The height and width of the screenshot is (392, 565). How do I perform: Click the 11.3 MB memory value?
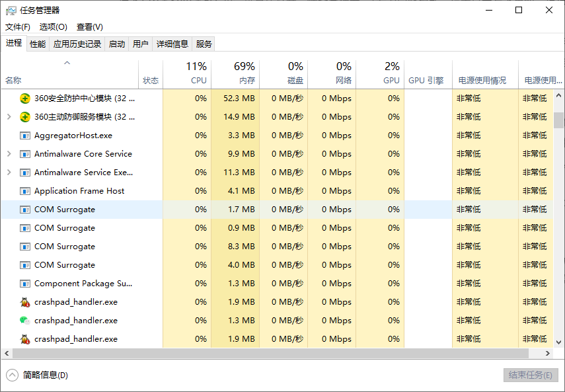(x=239, y=173)
